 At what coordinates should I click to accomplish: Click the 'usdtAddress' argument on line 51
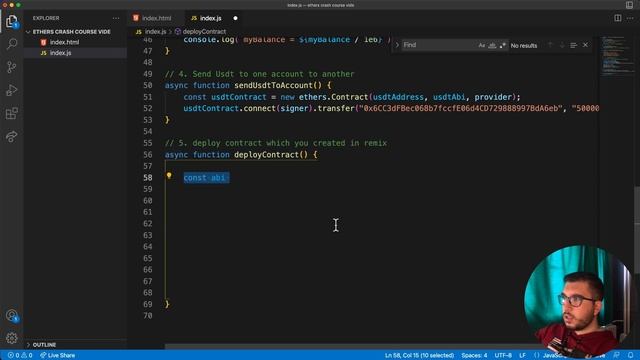pyautogui.click(x=398, y=97)
